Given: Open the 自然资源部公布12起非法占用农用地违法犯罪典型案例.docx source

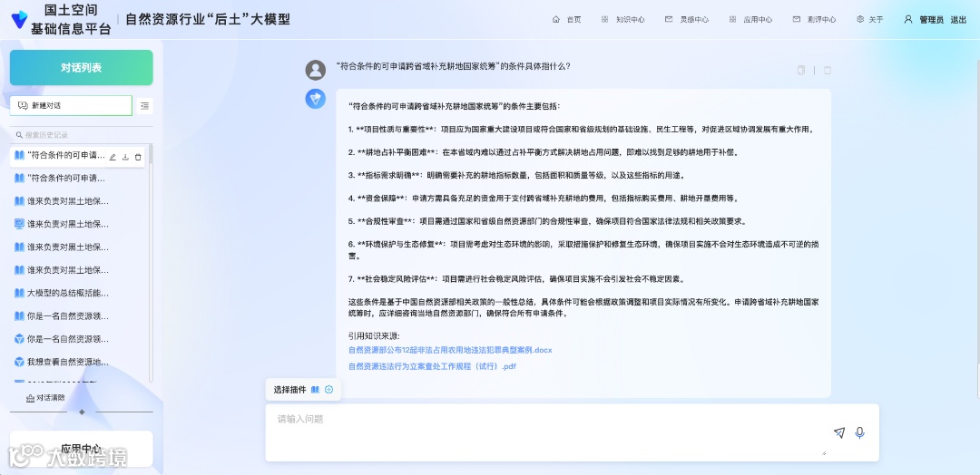Looking at the screenshot, I should tap(450, 350).
